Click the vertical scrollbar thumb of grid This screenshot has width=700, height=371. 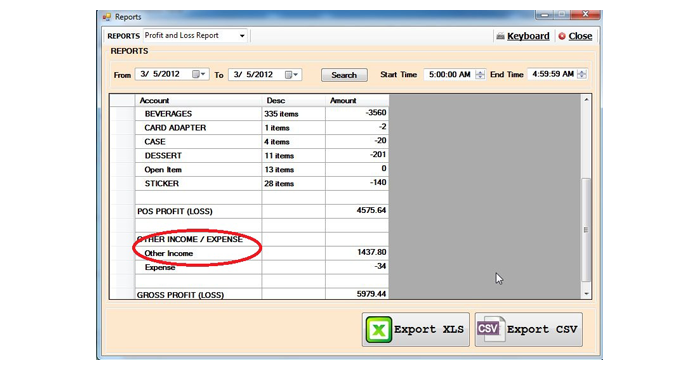click(586, 230)
